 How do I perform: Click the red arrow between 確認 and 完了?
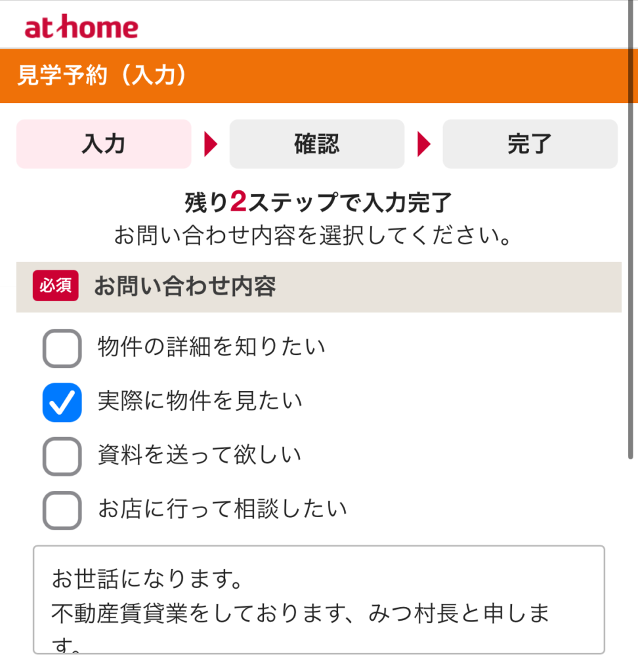pos(424,144)
